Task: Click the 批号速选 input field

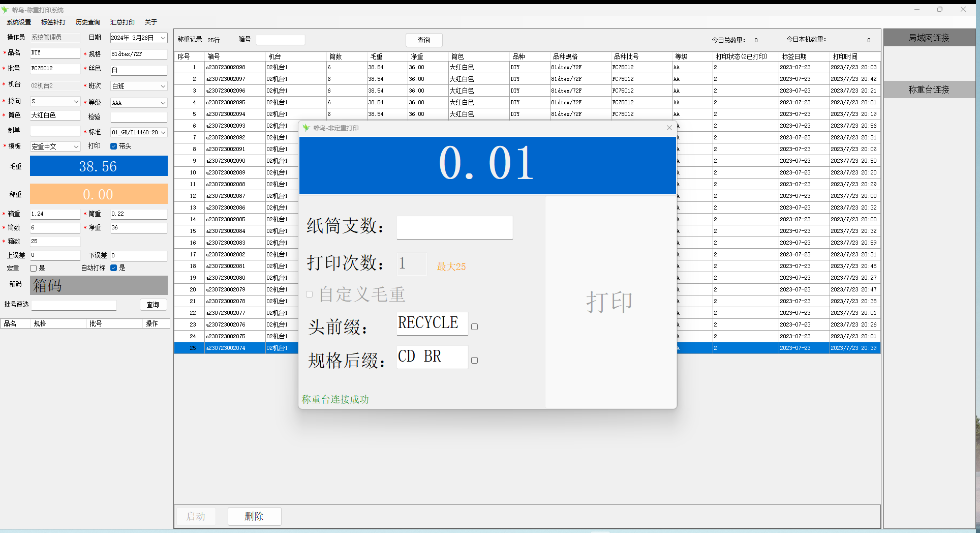Action: (x=74, y=305)
